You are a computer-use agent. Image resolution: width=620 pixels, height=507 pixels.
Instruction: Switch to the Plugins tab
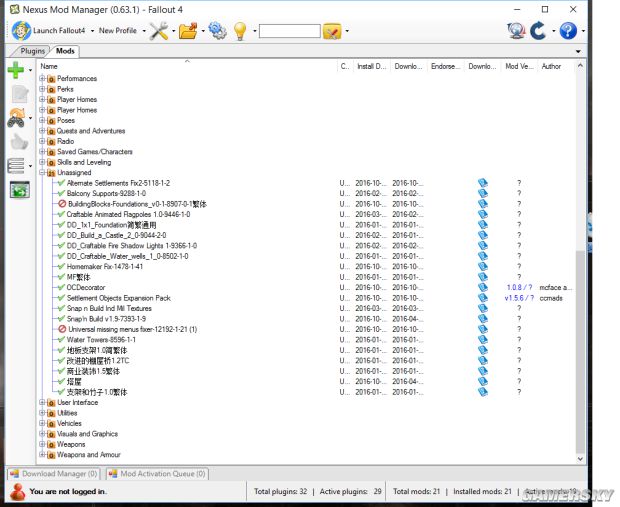click(32, 50)
